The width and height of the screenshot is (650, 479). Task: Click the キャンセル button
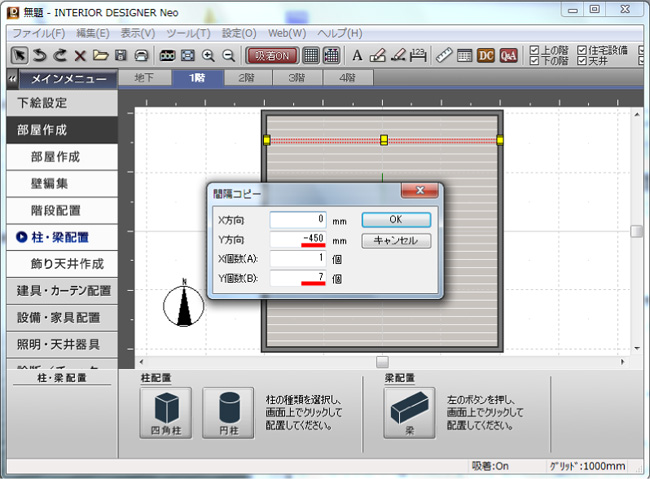pyautogui.click(x=395, y=240)
